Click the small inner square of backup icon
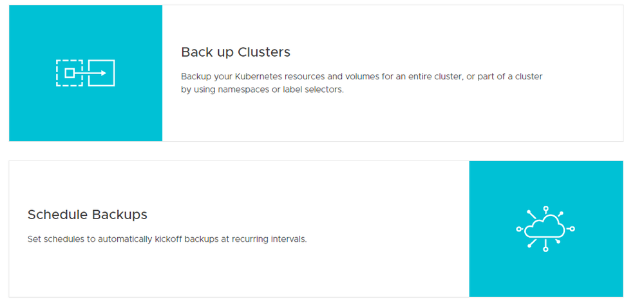This screenshot has height=301, width=644. [x=70, y=73]
